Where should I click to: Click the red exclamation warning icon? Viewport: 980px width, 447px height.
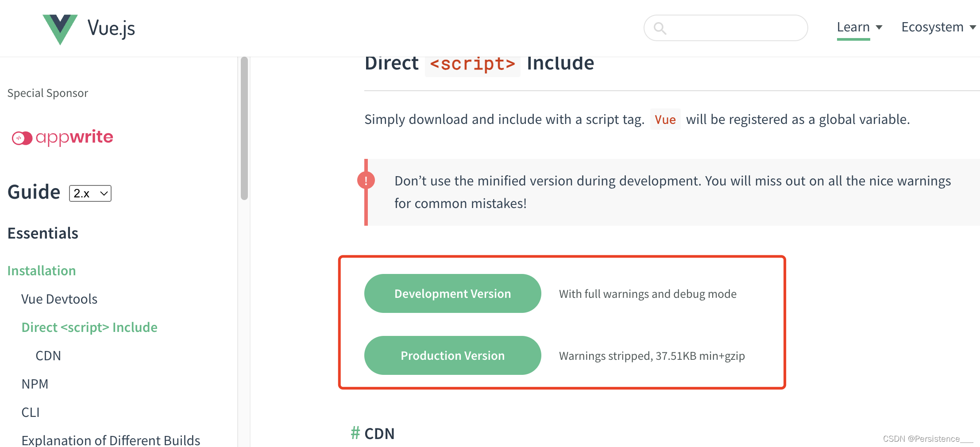[366, 181]
